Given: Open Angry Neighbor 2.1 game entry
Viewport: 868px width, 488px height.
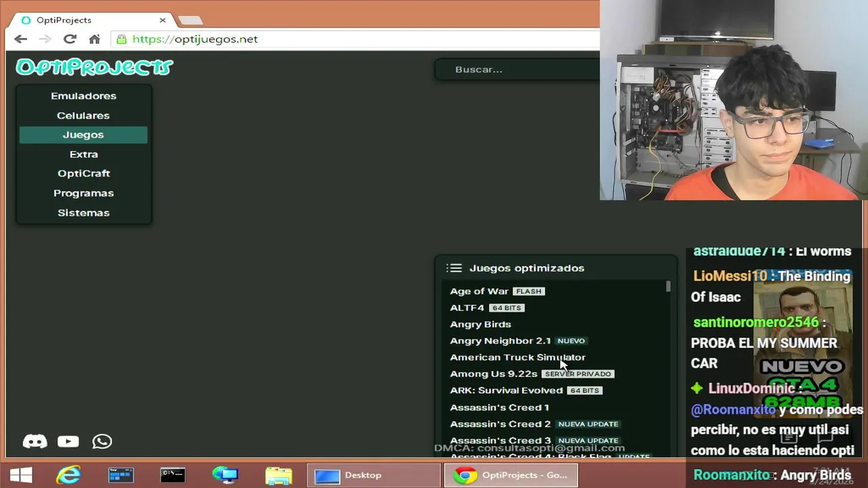Looking at the screenshot, I should 500,341.
